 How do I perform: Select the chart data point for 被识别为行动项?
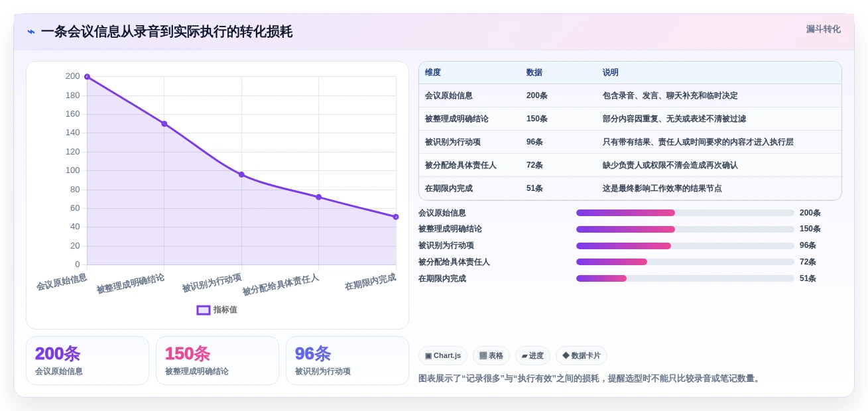(x=241, y=174)
